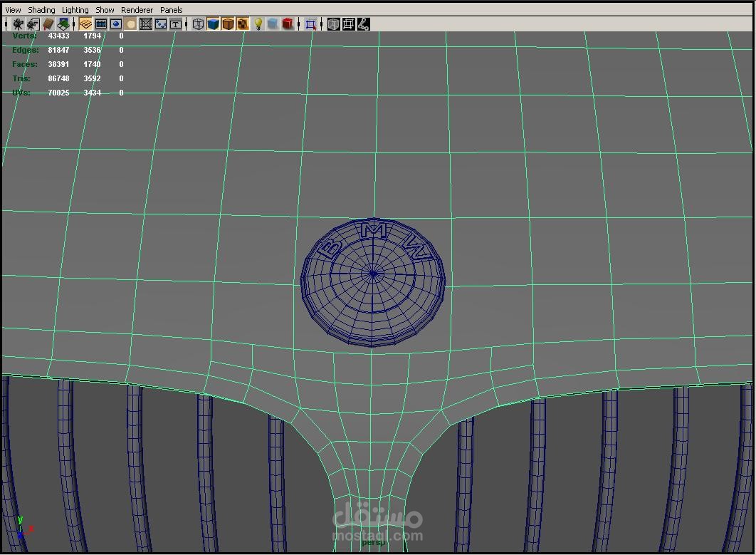The width and height of the screenshot is (756, 555).
Task: Enable smooth shade all blue cube
Action: coord(213,24)
